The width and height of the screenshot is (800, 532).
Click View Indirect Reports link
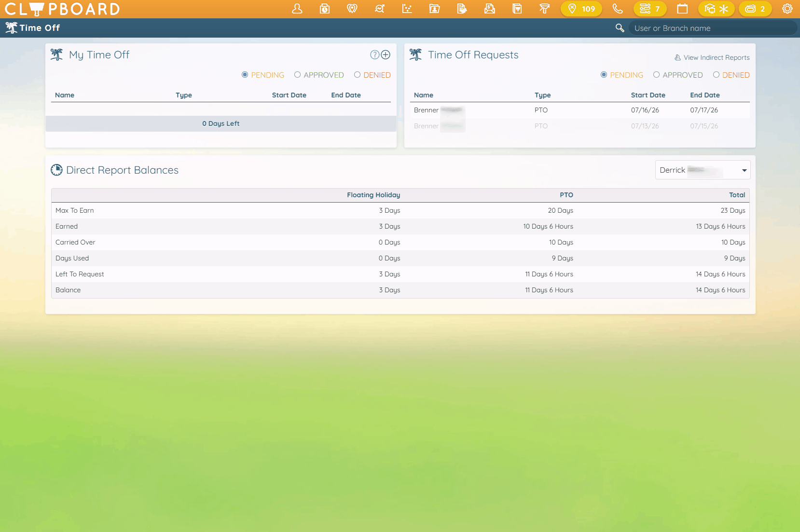pos(712,57)
